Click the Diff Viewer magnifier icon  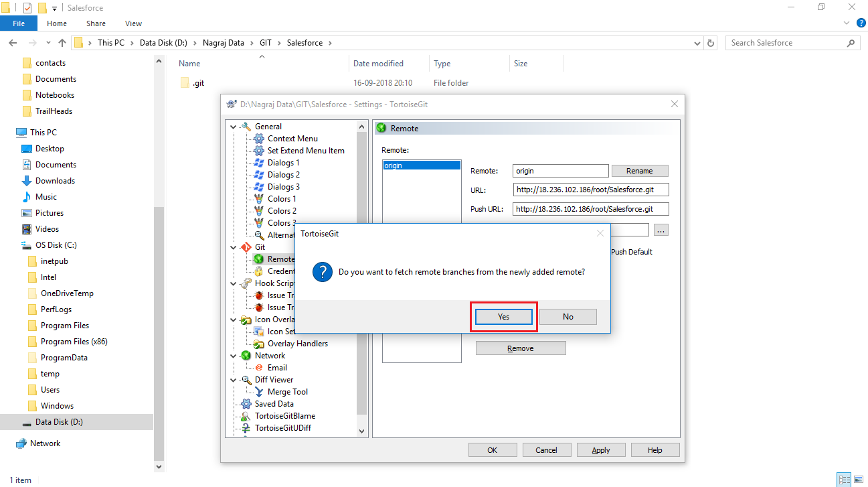coord(246,380)
